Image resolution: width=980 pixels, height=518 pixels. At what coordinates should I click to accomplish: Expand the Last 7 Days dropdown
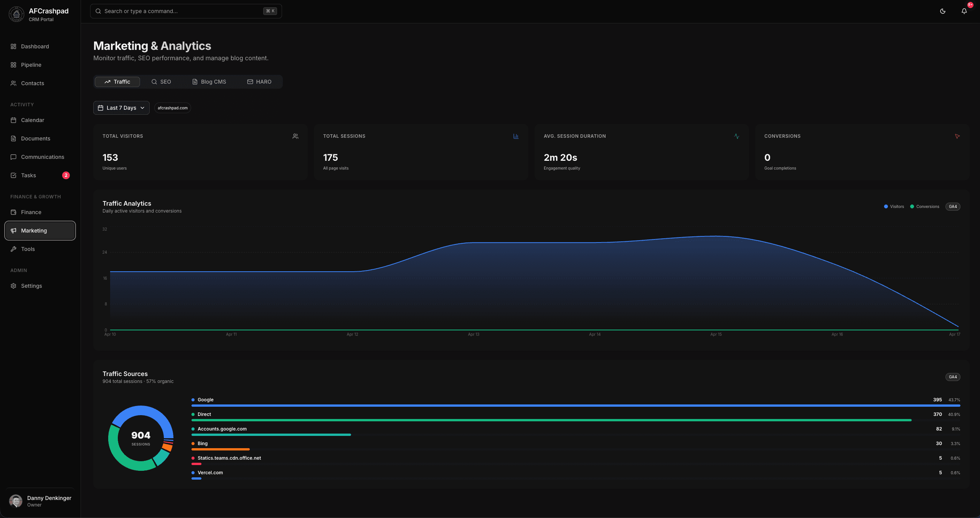coord(121,108)
